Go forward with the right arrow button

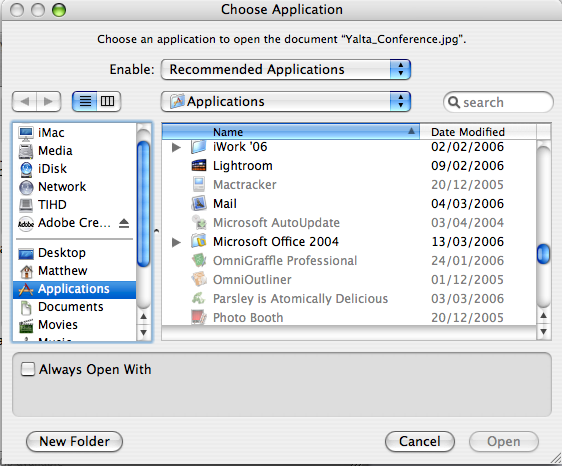click(48, 101)
